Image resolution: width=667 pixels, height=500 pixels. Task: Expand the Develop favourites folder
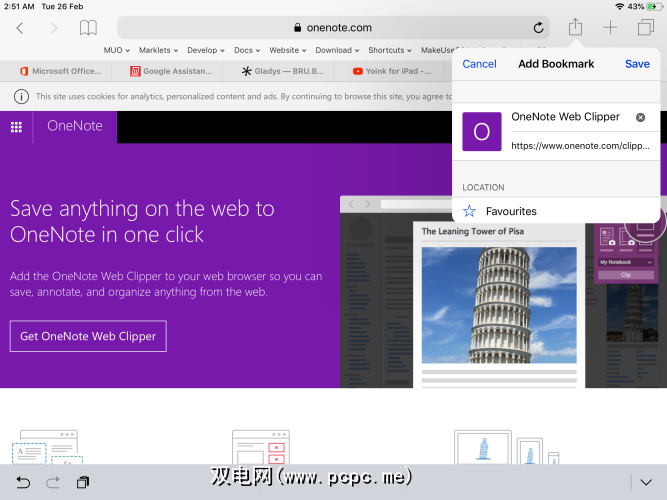click(x=206, y=50)
